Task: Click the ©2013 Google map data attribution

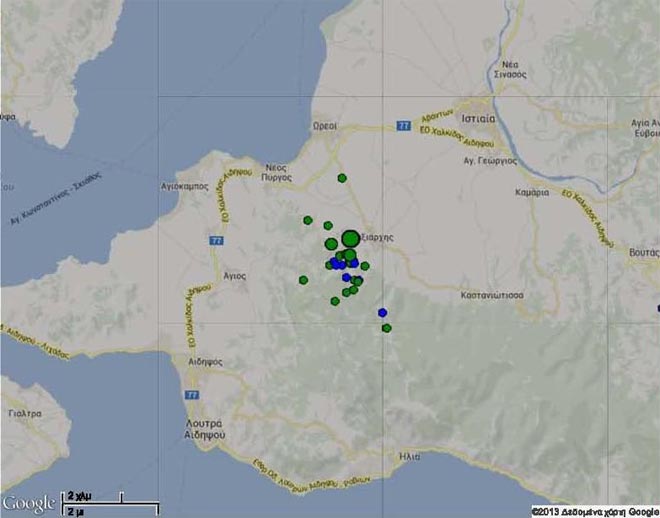Action: 594,510
